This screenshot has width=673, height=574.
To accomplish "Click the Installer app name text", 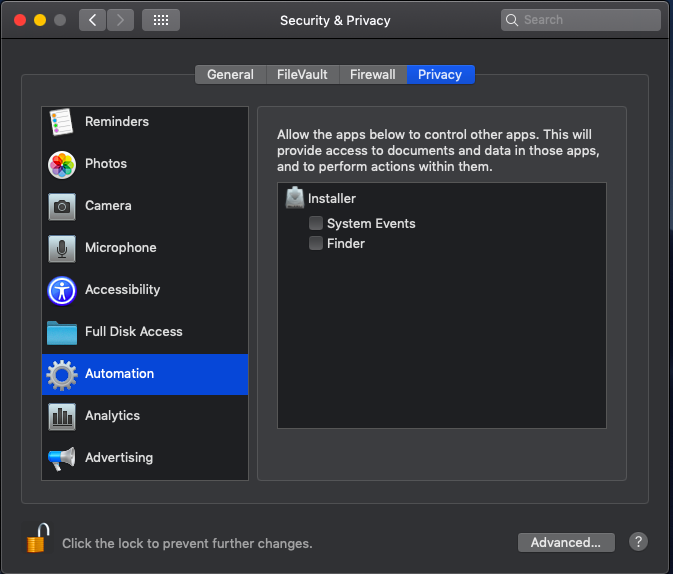I will coord(332,198).
